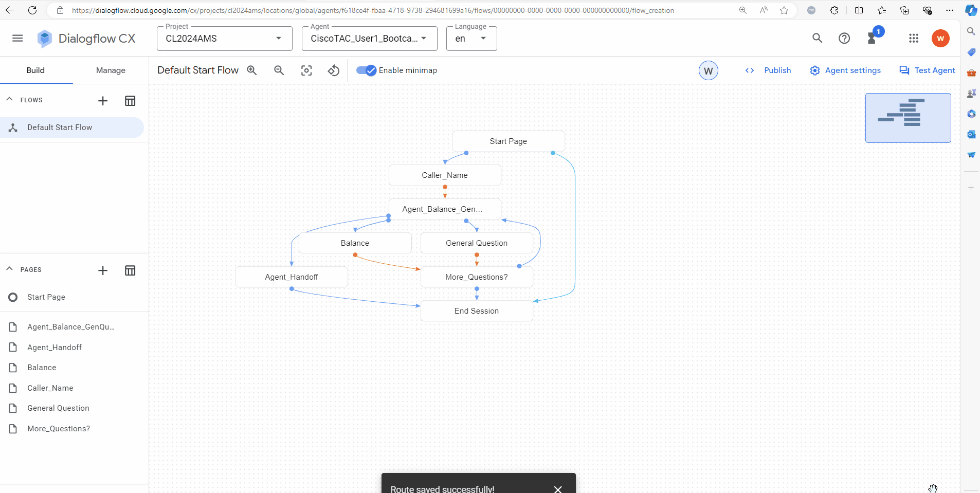Image resolution: width=980 pixels, height=493 pixels.
Task: Click the Caller_Name node on canvas
Action: [445, 175]
